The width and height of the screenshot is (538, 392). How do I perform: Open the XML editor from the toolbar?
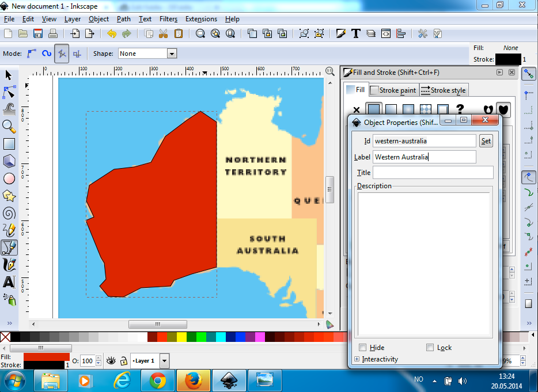click(385, 33)
